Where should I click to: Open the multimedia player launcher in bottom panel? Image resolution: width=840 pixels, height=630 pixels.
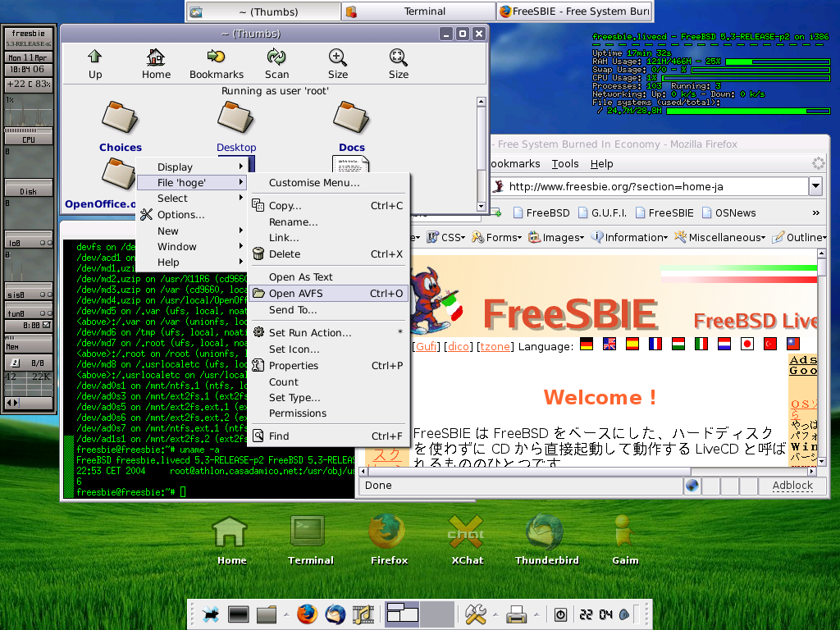tap(363, 614)
